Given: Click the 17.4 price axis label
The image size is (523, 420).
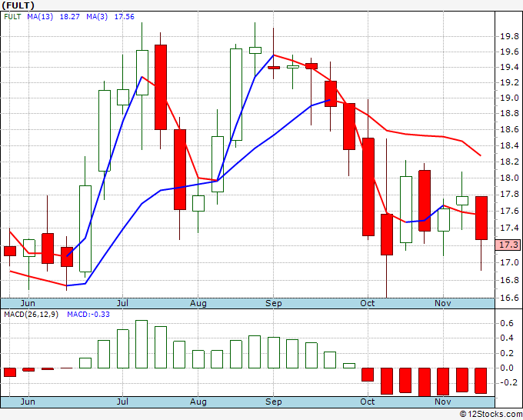Looking at the screenshot, I should pos(509,228).
